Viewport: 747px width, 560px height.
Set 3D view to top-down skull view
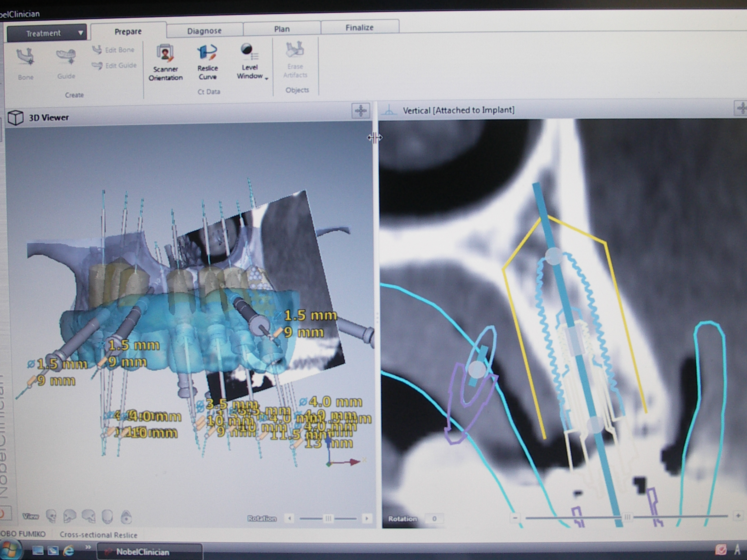126,517
